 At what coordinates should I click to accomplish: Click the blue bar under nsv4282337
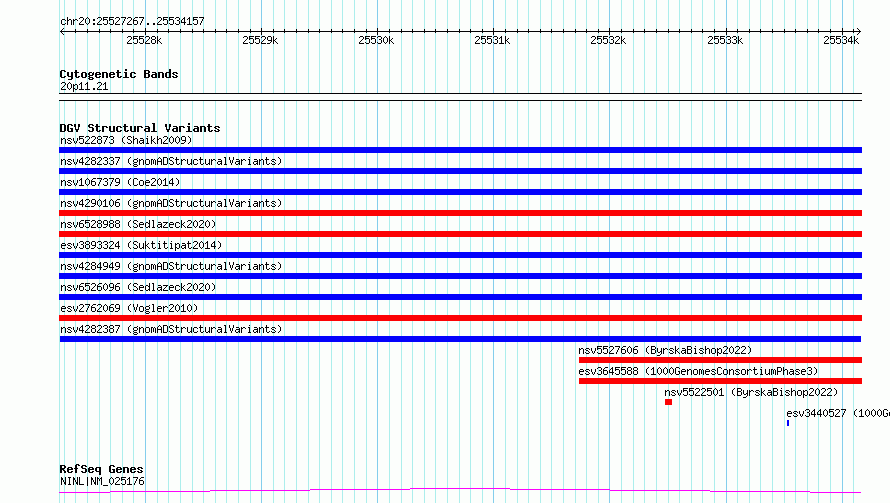click(460, 171)
